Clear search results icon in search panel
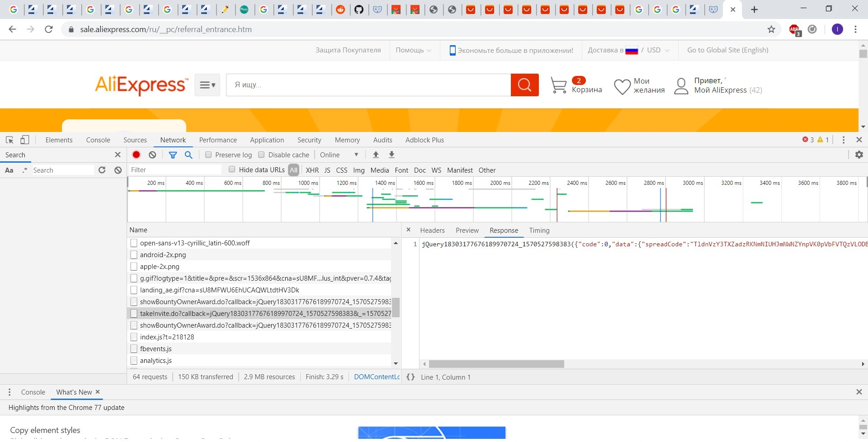 pyautogui.click(x=118, y=170)
